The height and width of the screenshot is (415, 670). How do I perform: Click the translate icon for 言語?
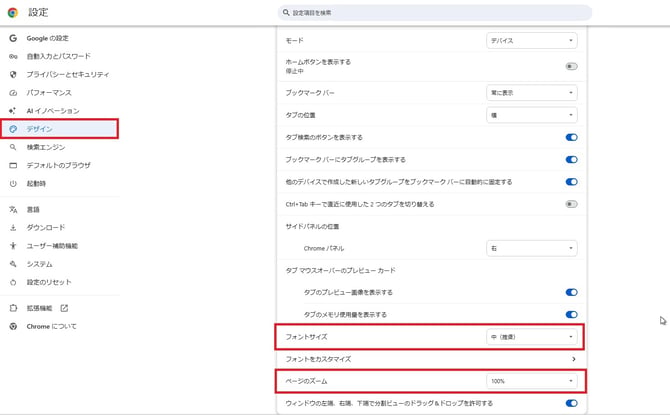click(x=13, y=209)
